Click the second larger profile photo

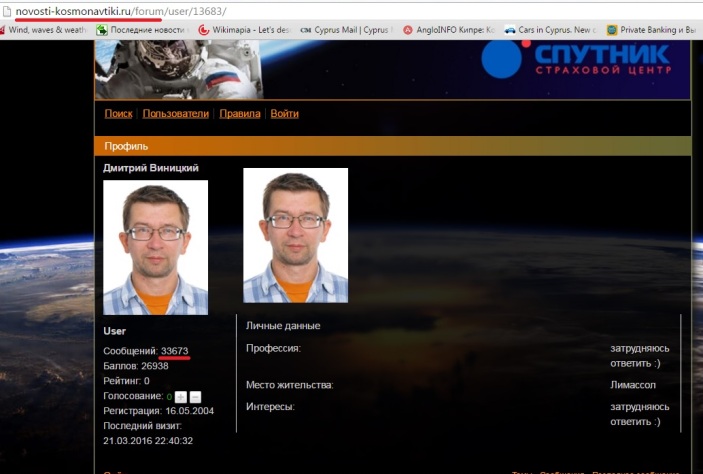click(x=295, y=235)
